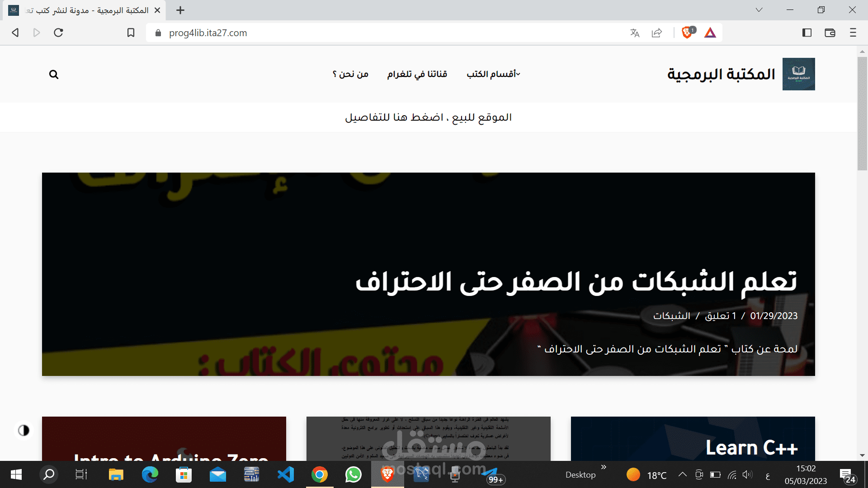Open قناتنا في تلغرام menu link
Screen dimensions: 868x488
coord(417,74)
